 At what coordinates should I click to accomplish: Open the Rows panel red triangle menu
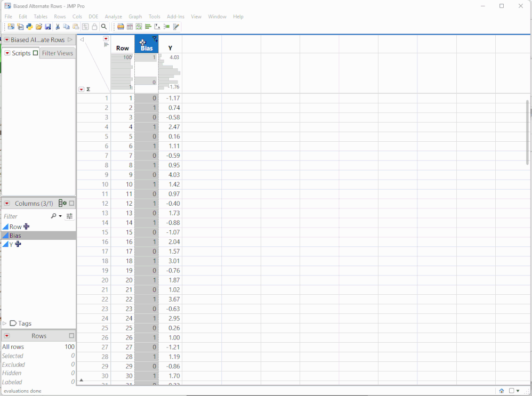pos(6,336)
